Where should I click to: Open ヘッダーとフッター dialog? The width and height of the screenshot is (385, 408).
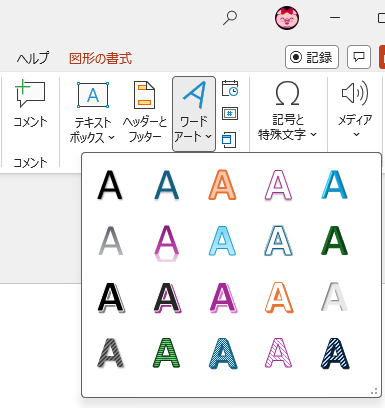(145, 112)
